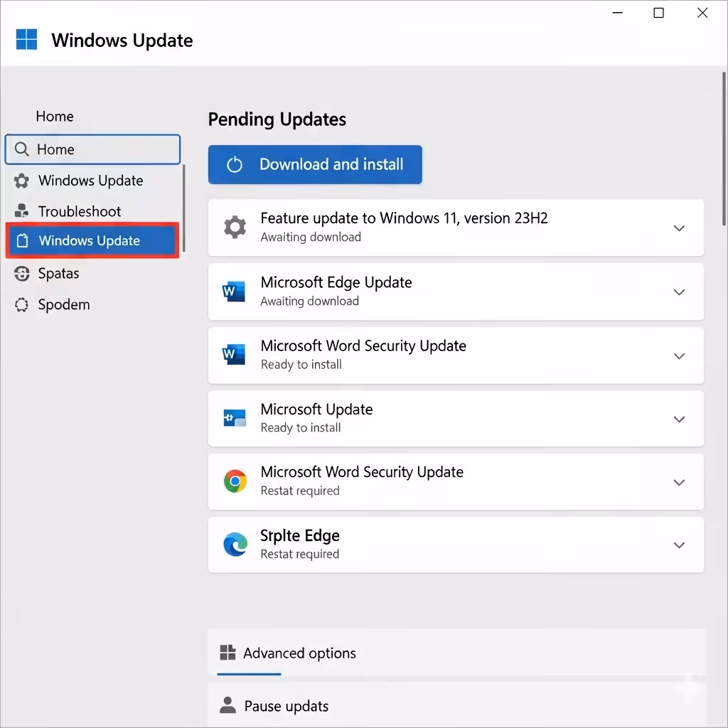Click the Spatas sidebar icon
This screenshot has height=728, width=728.
point(21,274)
